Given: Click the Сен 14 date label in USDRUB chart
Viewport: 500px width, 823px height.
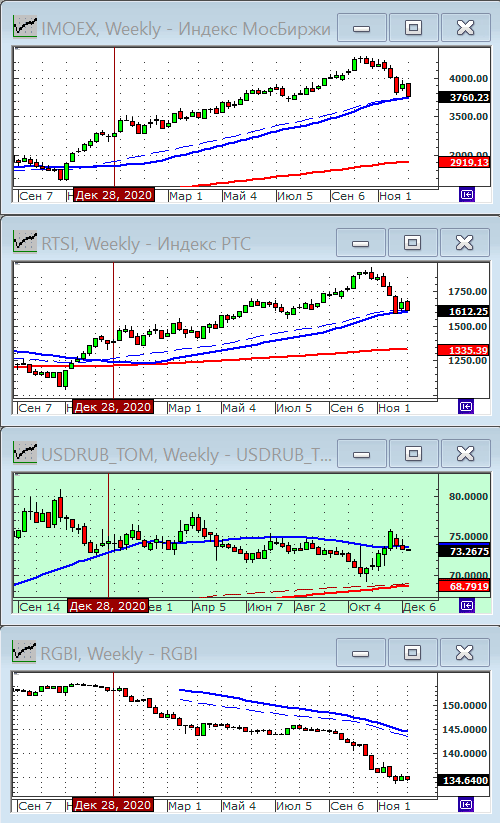Looking at the screenshot, I should pos(39,606).
